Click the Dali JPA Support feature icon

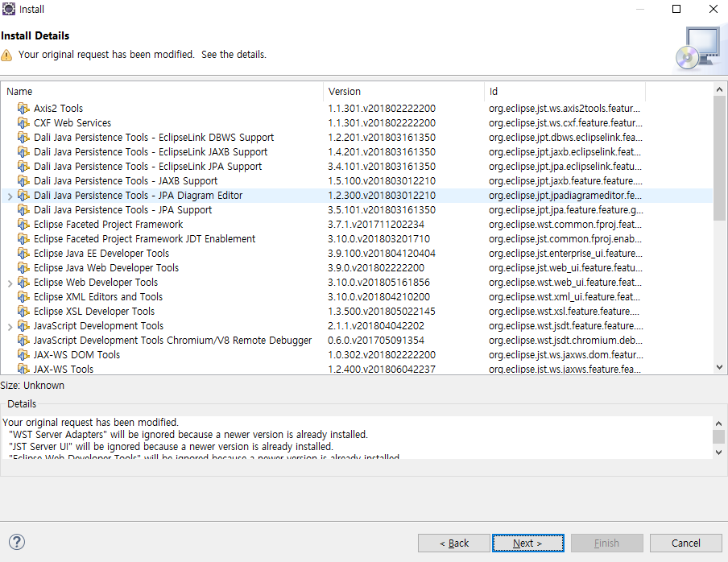(23, 210)
